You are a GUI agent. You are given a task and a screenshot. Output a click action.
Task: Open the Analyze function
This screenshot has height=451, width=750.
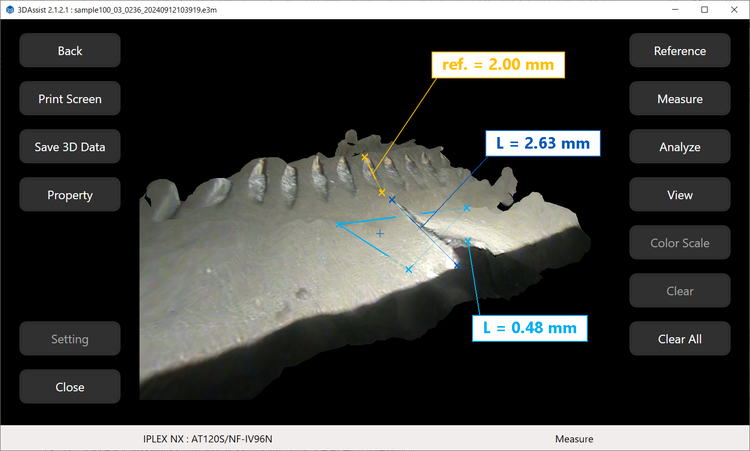(679, 147)
